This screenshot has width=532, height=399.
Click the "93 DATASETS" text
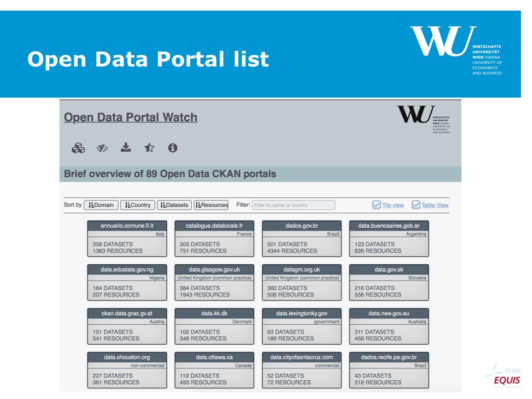pos(285,331)
